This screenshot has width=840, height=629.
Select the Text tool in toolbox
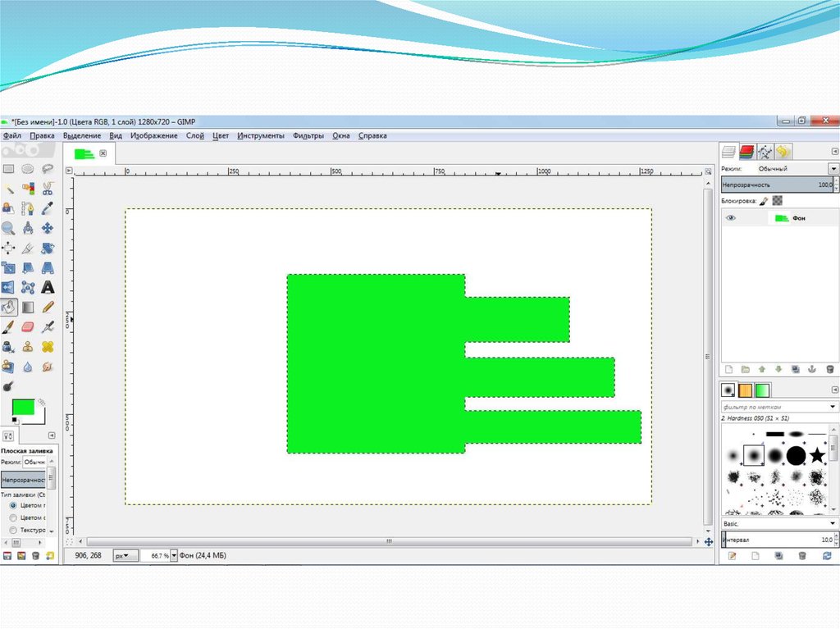[48, 287]
